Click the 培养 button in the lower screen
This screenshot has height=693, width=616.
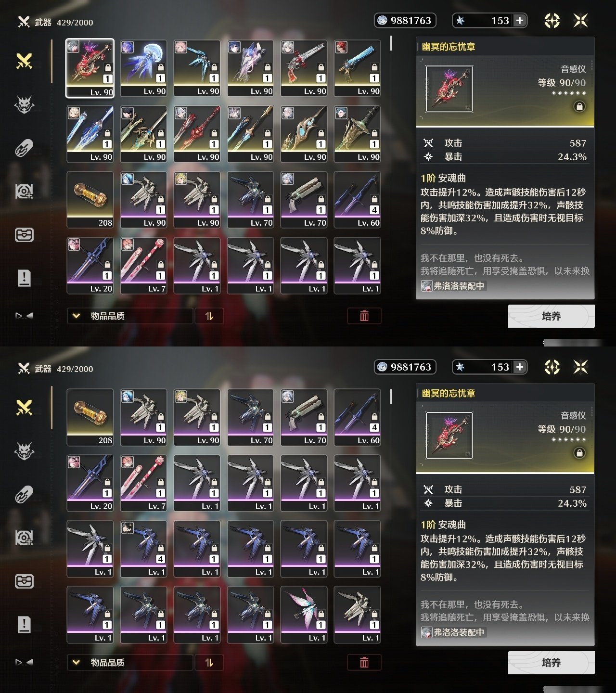click(551, 663)
